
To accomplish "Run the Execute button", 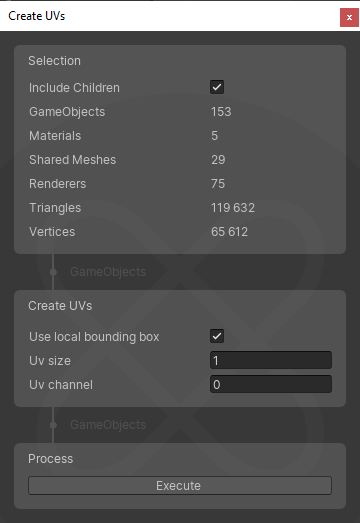I will tap(180, 486).
